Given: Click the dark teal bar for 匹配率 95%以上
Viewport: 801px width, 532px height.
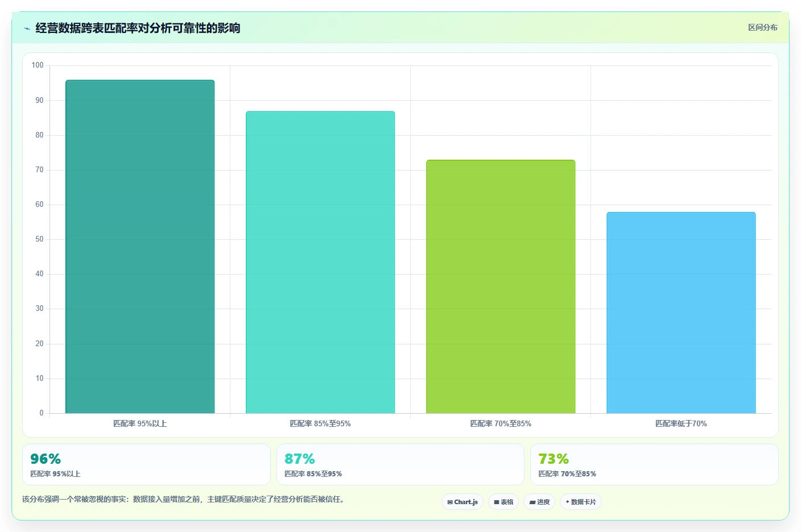Looking at the screenshot, I should pyautogui.click(x=140, y=247).
